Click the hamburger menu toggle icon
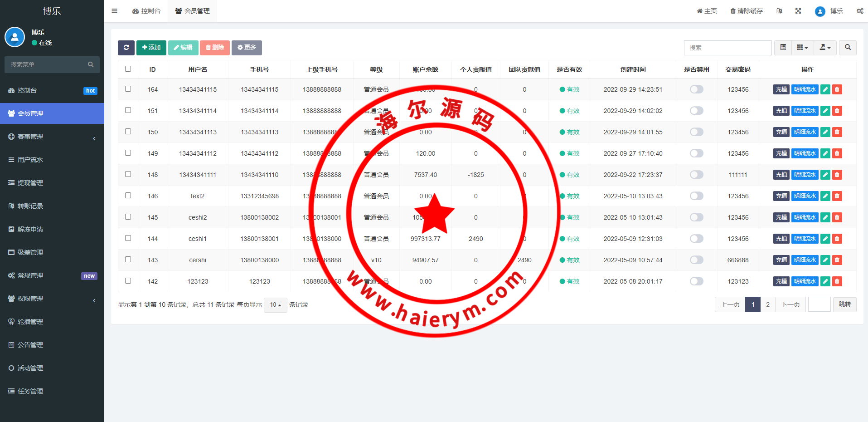 point(114,11)
